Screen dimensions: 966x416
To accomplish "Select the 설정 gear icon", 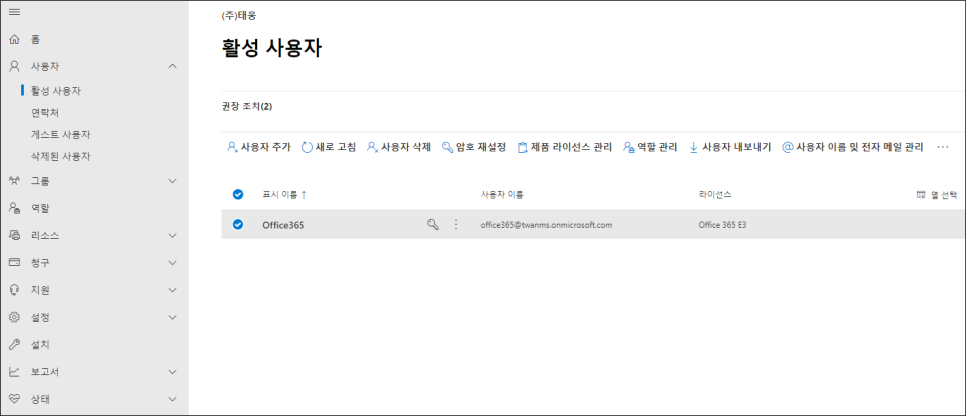I will coord(14,317).
